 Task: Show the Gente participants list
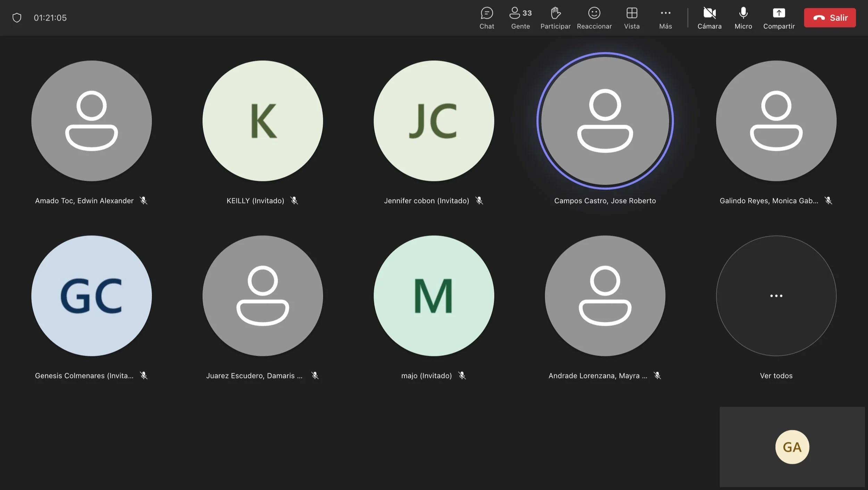(x=520, y=17)
